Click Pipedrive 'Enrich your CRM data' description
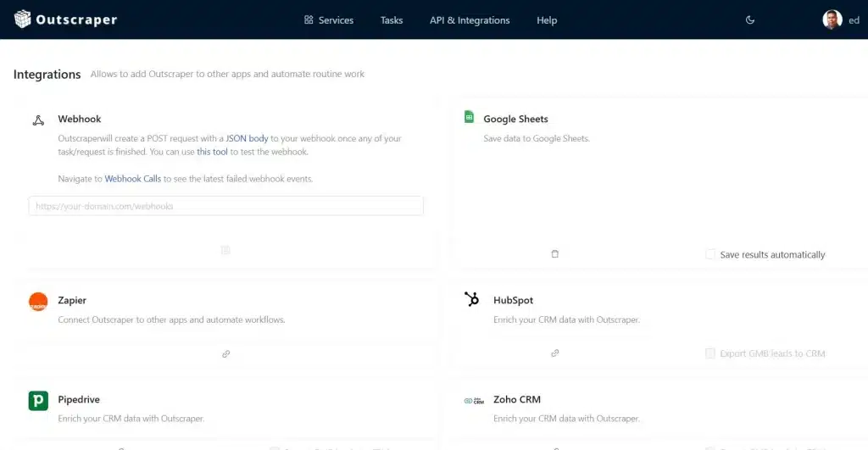This screenshot has width=868, height=450. [131, 419]
